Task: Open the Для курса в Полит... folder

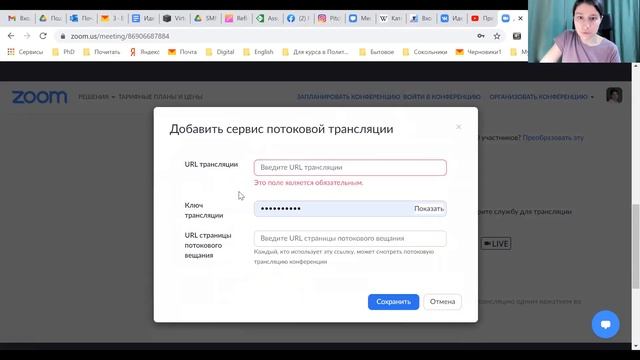Action: pyautogui.click(x=316, y=52)
